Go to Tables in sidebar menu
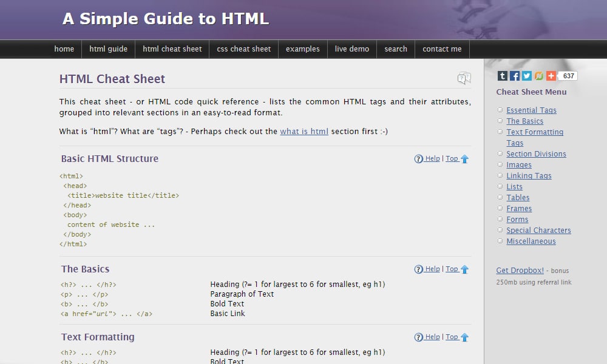The width and height of the screenshot is (607, 364). coord(518,198)
